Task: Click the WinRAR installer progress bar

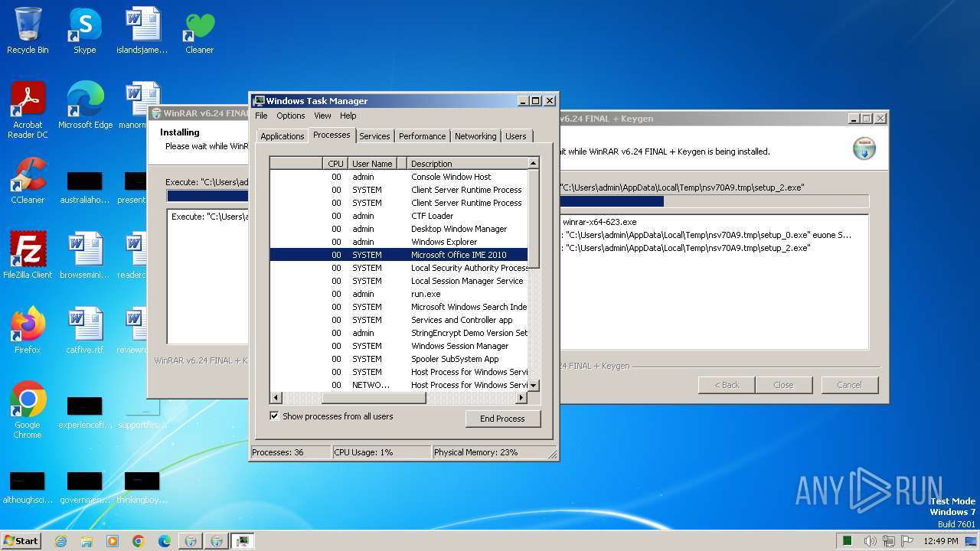Action: (714, 201)
